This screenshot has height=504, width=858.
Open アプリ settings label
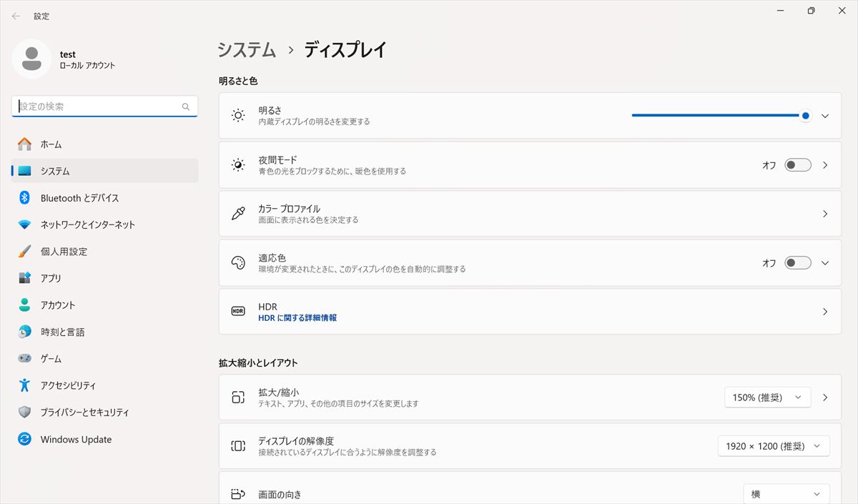click(x=51, y=278)
